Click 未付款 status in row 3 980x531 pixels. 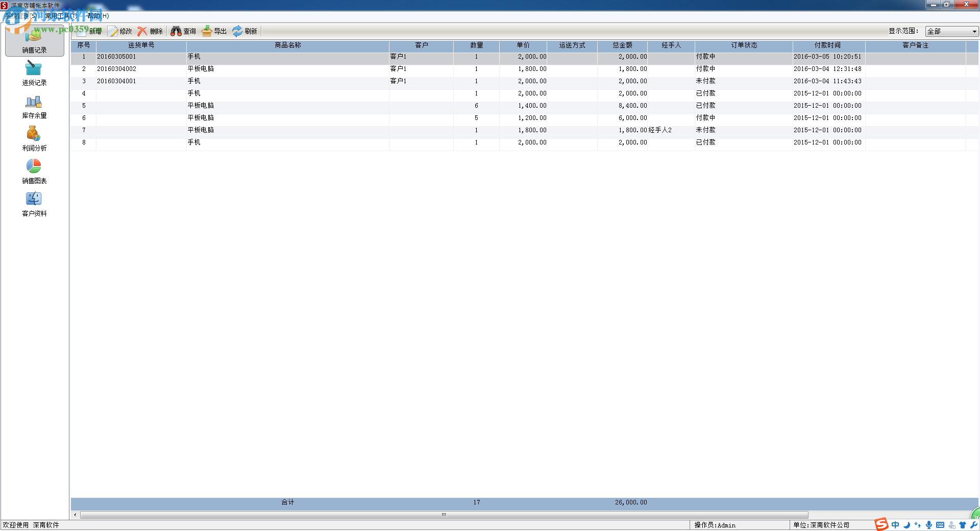(706, 81)
